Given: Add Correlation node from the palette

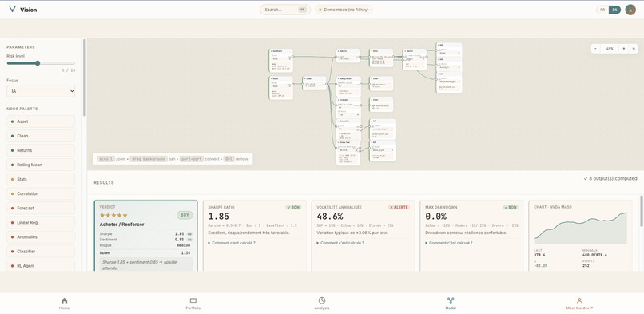Looking at the screenshot, I should [x=41, y=193].
